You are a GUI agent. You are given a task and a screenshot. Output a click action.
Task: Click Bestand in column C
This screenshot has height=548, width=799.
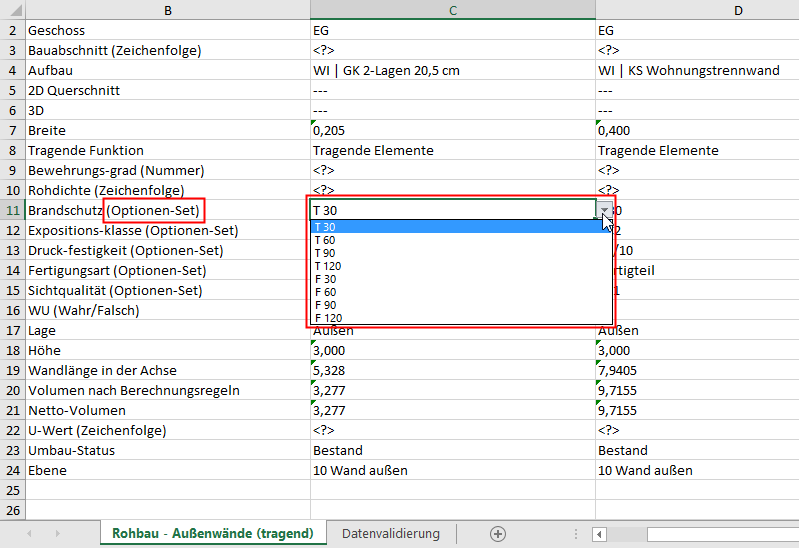pos(452,451)
